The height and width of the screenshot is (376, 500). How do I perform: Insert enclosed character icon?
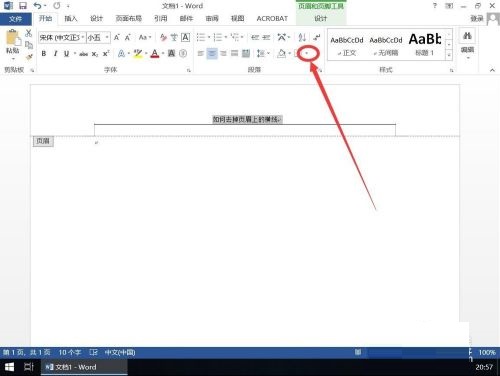[183, 53]
